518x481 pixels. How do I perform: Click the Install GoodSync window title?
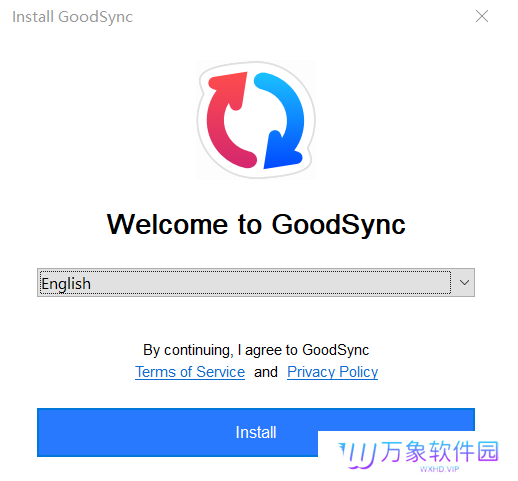coord(72,17)
